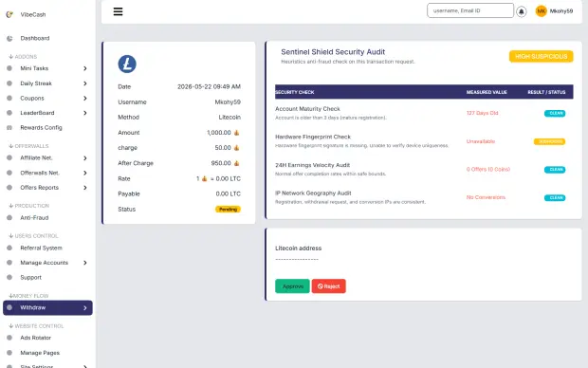Expand the Coupons chevron
This screenshot has width=588, height=368.
click(85, 99)
